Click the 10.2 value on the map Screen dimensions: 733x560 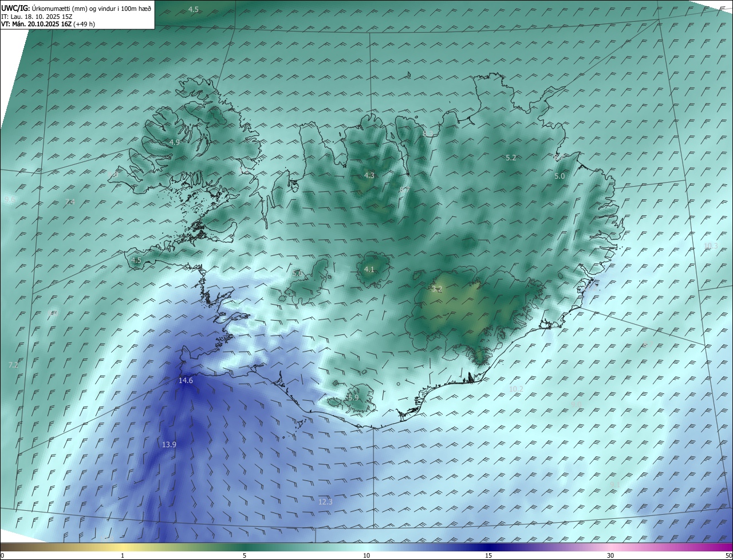pos(516,389)
